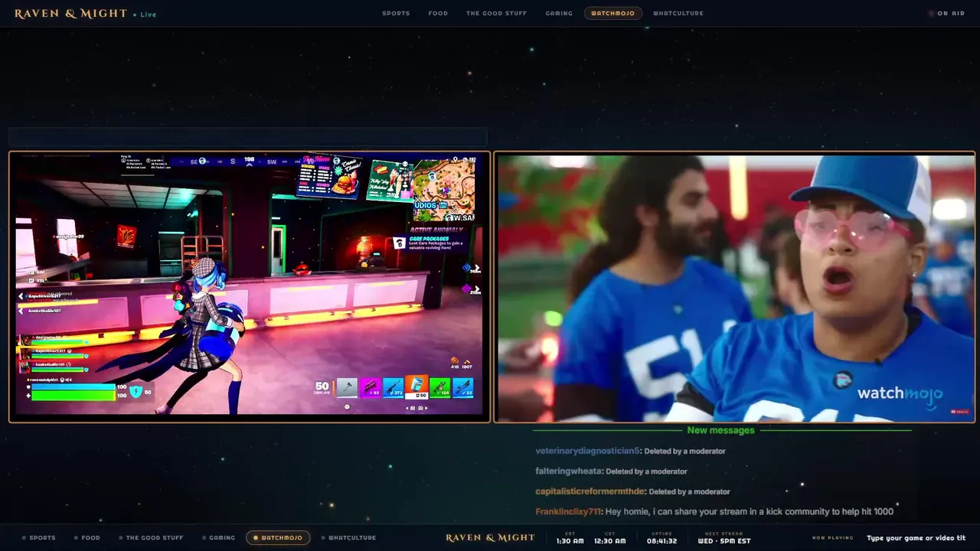
Task: Click teammate name basketballbr101 in squad list
Action: (x=52, y=364)
